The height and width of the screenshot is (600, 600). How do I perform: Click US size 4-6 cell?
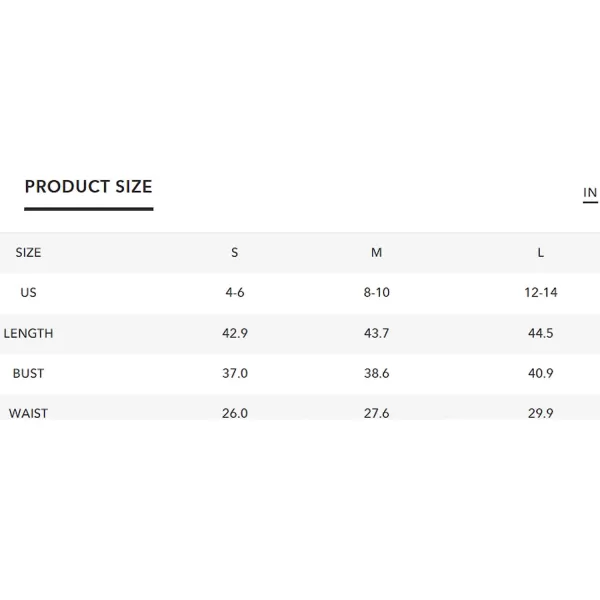tap(235, 293)
